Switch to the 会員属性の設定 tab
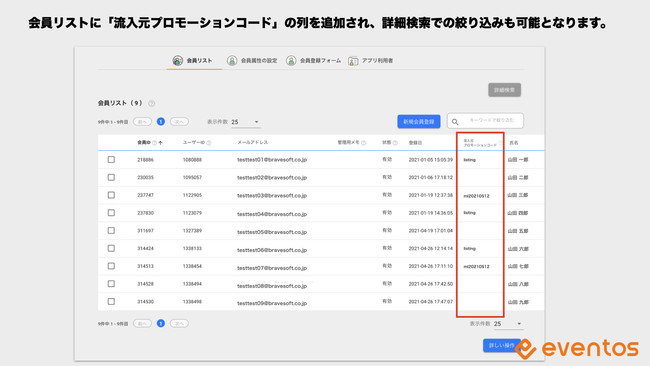The width and height of the screenshot is (650, 366). click(x=252, y=61)
